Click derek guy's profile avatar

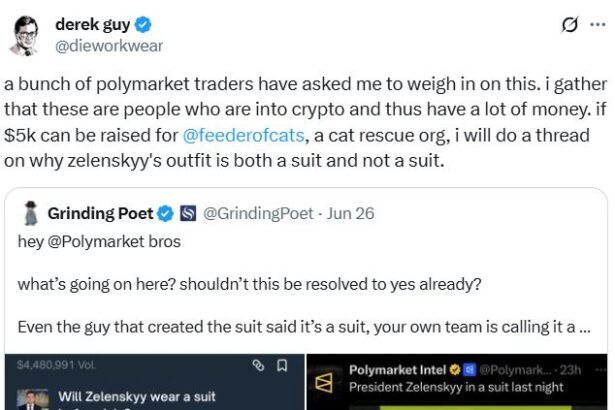click(26, 35)
